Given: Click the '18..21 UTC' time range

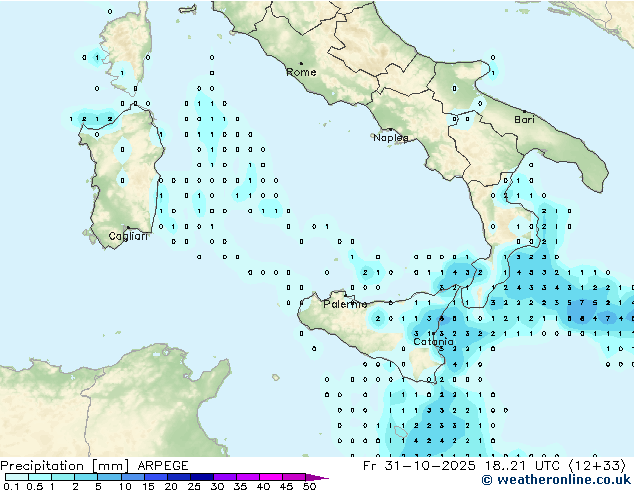Looking at the screenshot, I should tap(522, 466).
